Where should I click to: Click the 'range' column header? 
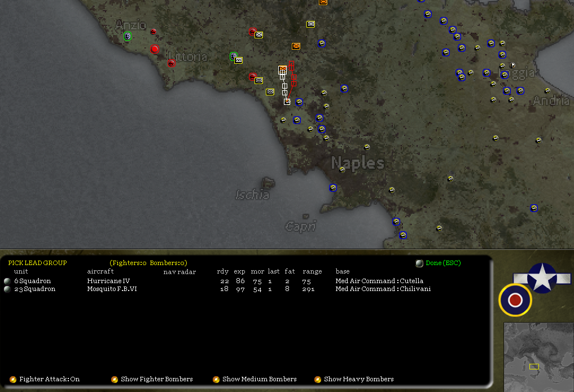[312, 271]
